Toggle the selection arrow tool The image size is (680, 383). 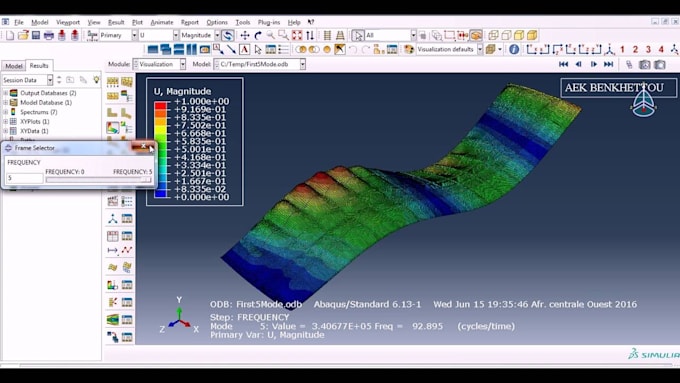coord(358,35)
